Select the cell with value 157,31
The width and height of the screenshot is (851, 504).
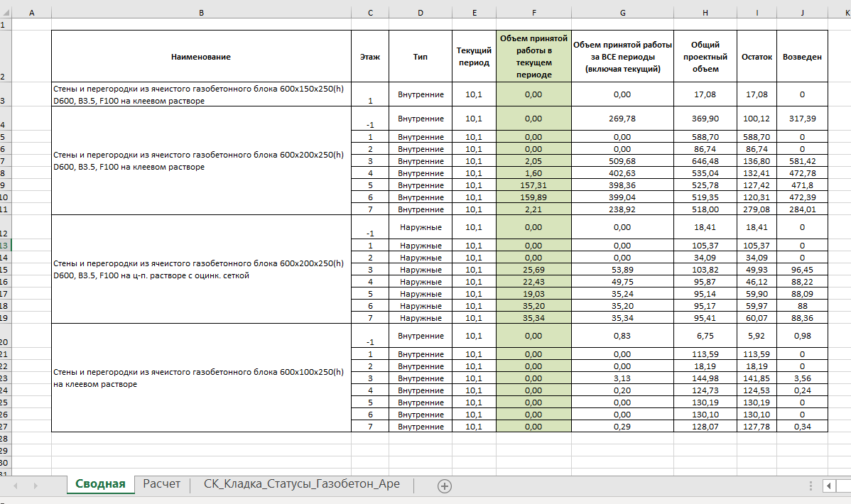click(x=533, y=185)
